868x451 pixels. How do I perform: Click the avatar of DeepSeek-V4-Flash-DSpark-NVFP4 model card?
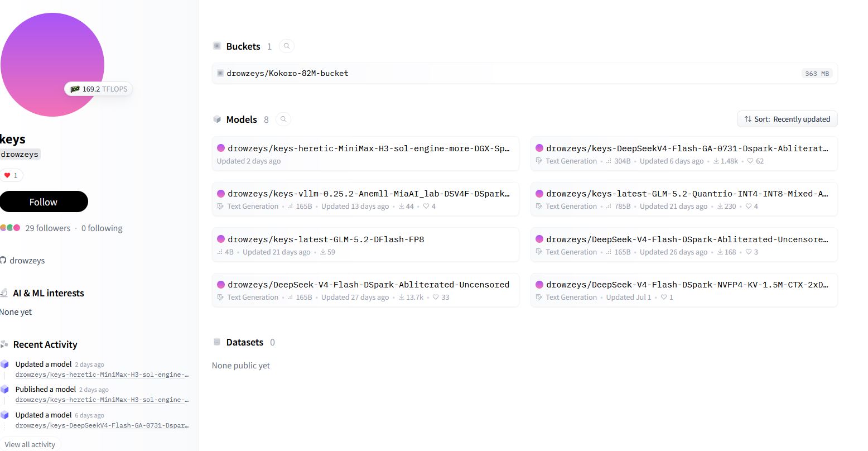coord(539,285)
